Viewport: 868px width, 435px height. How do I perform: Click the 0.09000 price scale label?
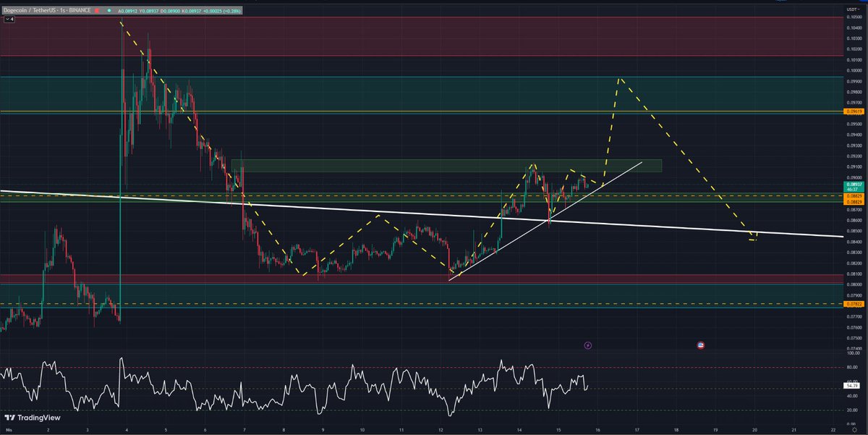(853, 177)
